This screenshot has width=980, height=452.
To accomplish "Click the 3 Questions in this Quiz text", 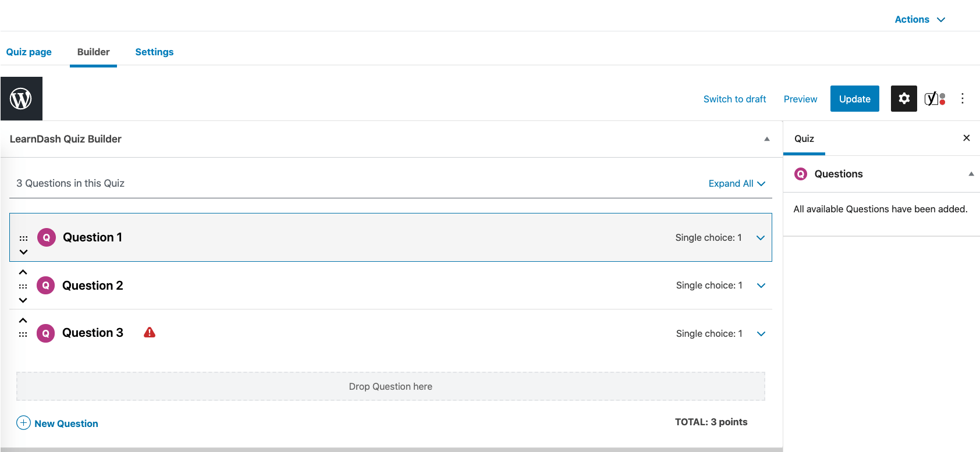I will [x=70, y=183].
